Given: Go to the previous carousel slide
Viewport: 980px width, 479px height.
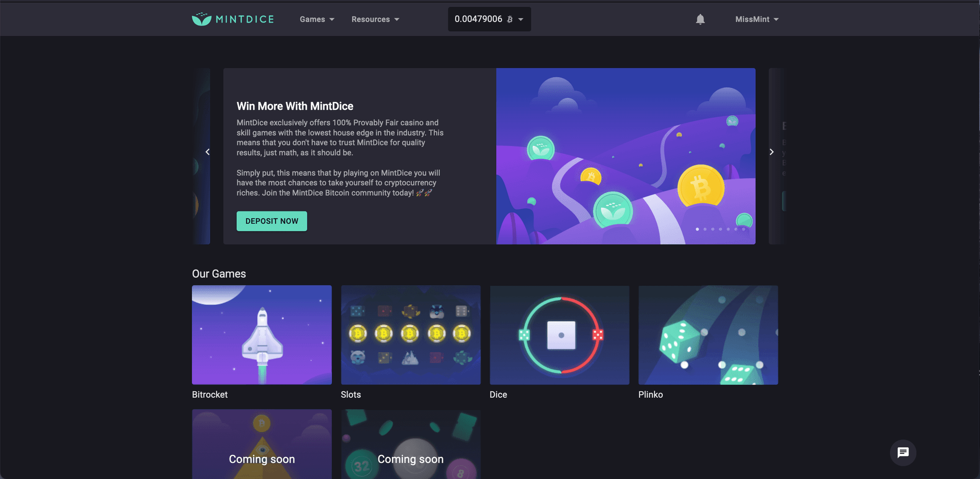Looking at the screenshot, I should click(207, 152).
